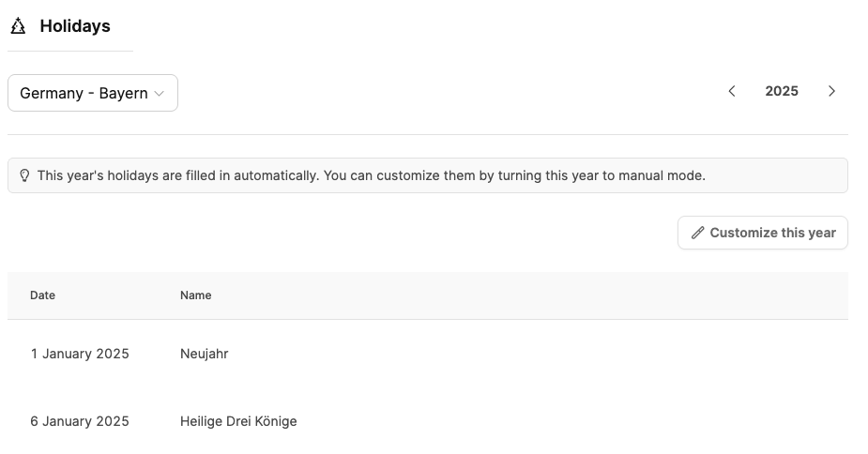This screenshot has width=868, height=454.
Task: Advance to next year with right chevron
Action: click(831, 91)
